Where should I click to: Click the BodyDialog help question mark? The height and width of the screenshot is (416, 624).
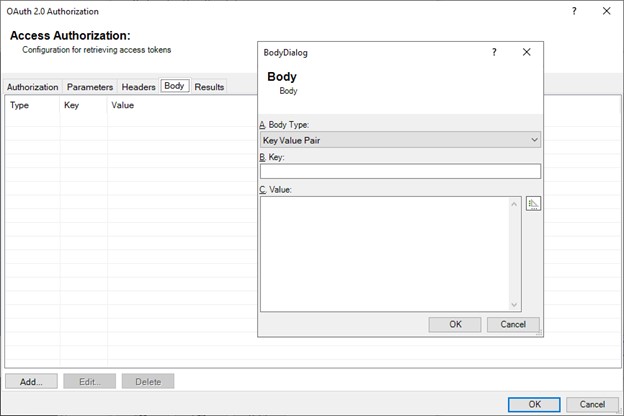(x=495, y=52)
